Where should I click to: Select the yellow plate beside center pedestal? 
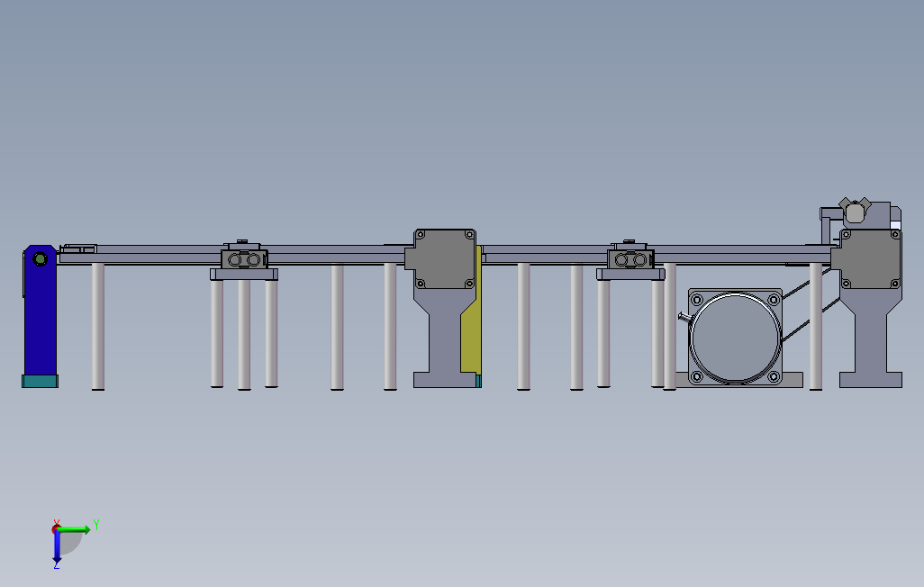(471, 330)
